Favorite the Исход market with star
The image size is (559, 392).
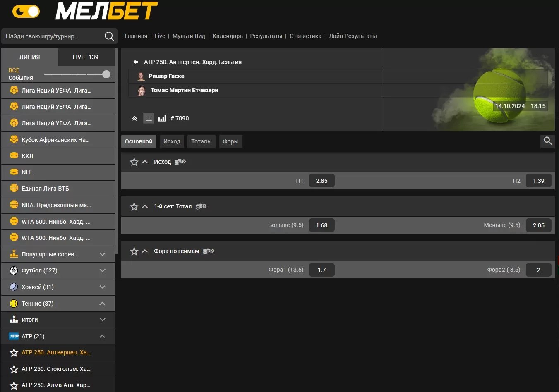coord(134,162)
